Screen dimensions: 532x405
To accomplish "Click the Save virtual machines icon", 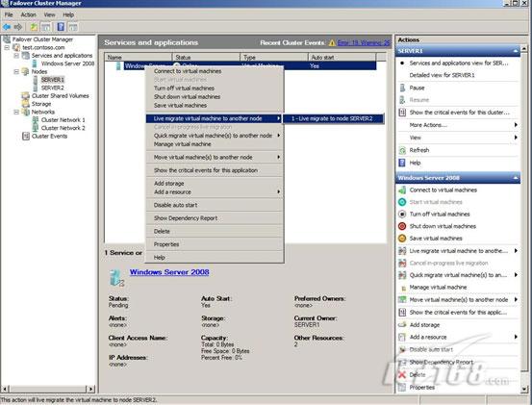I will 402,239.
